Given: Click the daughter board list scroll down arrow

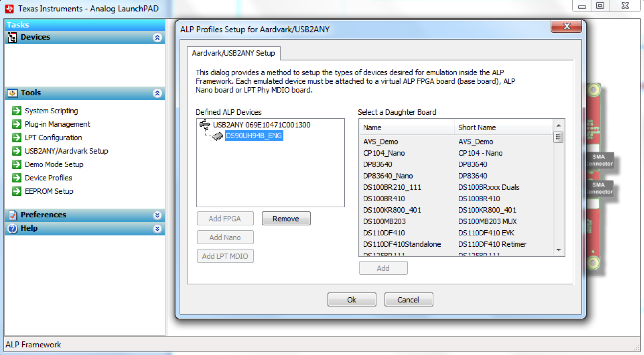Looking at the screenshot, I should [x=559, y=250].
